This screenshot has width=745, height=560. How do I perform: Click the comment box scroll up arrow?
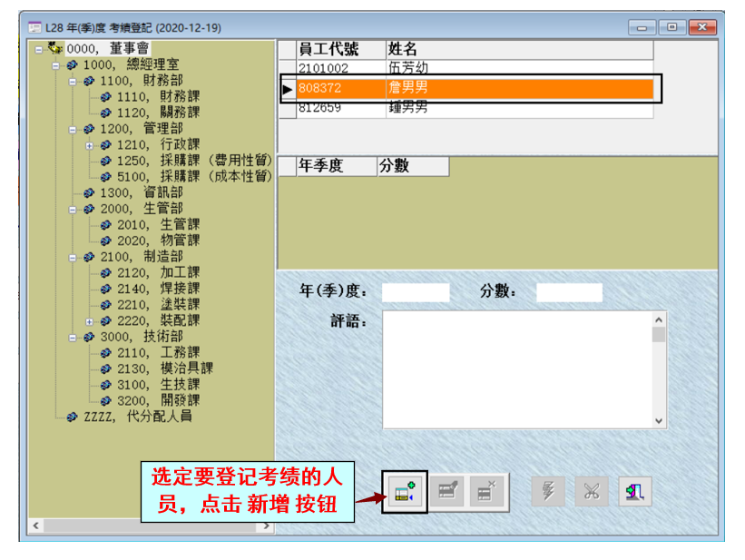[659, 319]
